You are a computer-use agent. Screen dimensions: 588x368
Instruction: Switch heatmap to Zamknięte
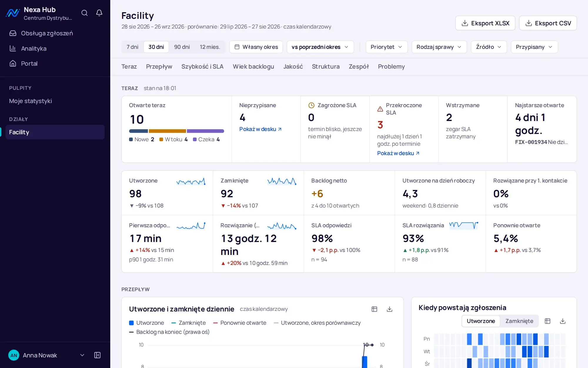point(519,321)
